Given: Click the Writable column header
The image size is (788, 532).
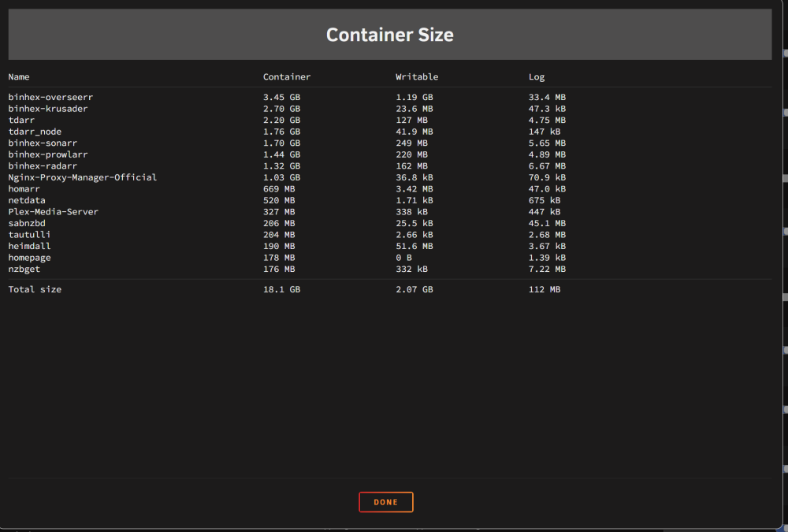Looking at the screenshot, I should [x=417, y=77].
